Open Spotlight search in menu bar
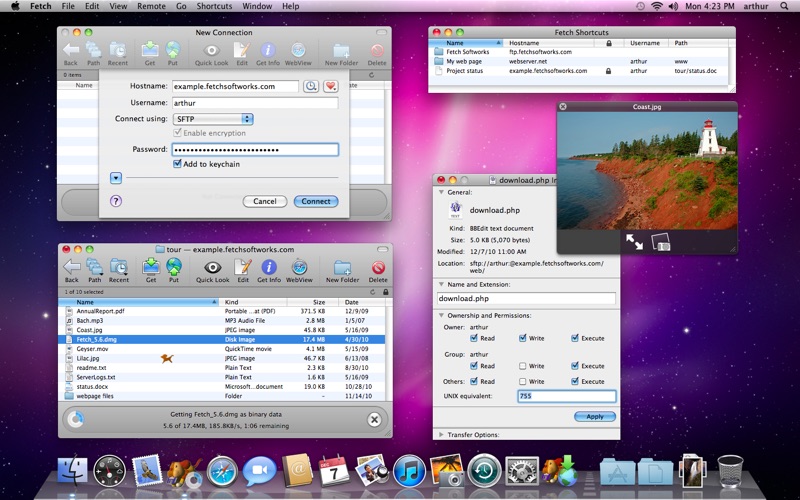The height and width of the screenshot is (500, 800). [x=784, y=6]
